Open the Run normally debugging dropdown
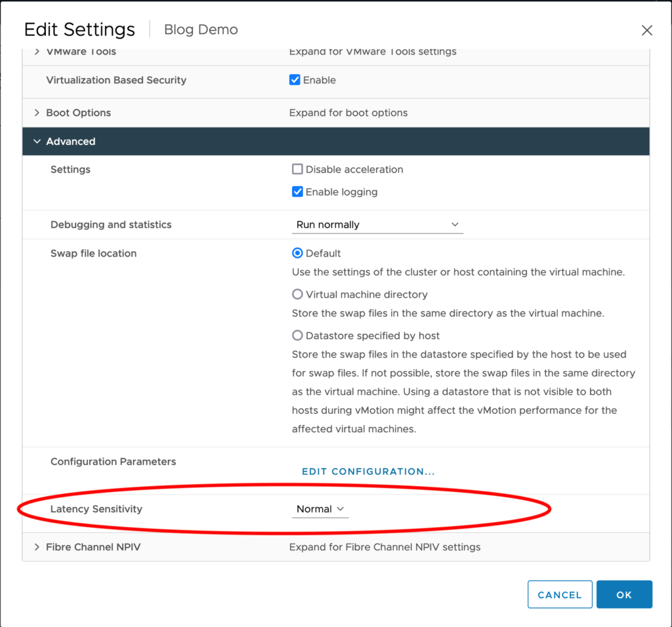 tap(377, 225)
